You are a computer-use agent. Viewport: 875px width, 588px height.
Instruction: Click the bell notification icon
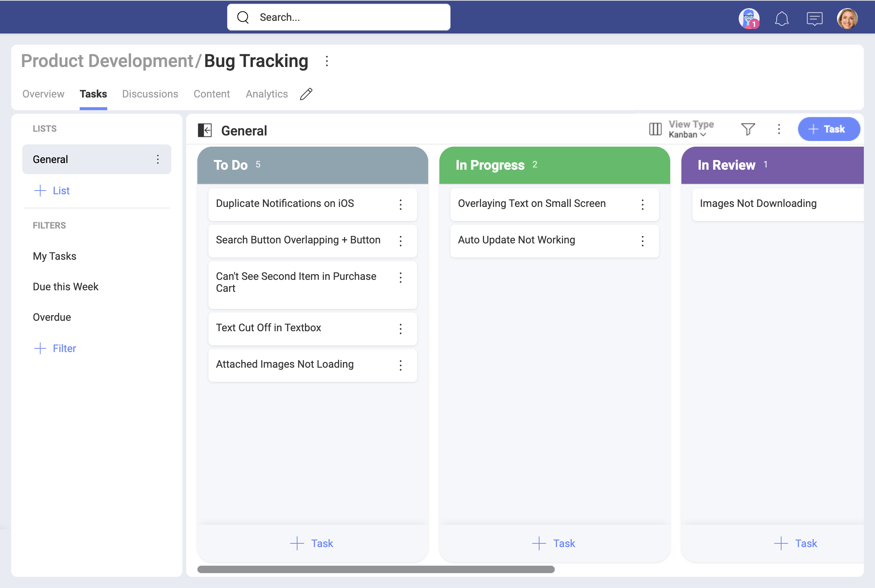(x=782, y=17)
